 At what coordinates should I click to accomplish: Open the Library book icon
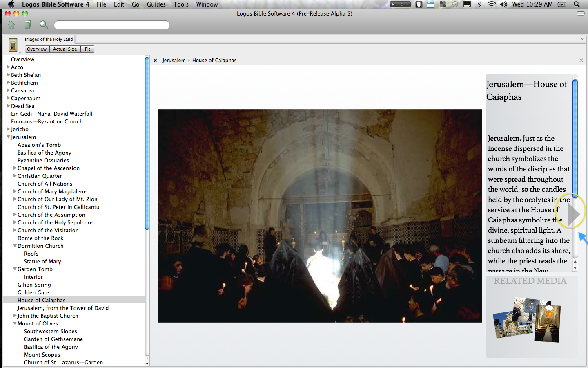point(27,25)
